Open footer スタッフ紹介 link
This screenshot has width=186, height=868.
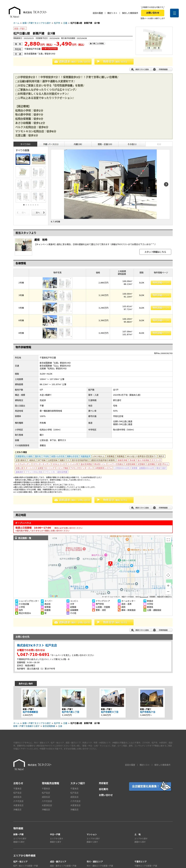pyautogui.click(x=78, y=783)
